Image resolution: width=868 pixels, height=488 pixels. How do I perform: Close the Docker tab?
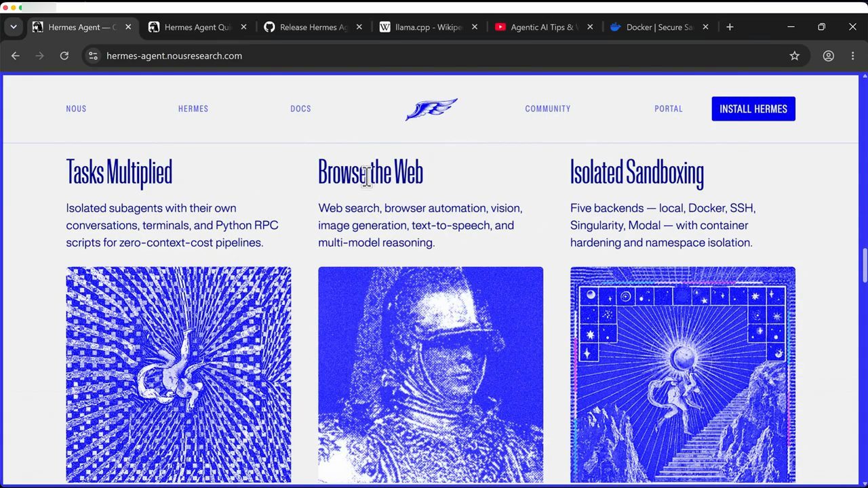coord(705,27)
